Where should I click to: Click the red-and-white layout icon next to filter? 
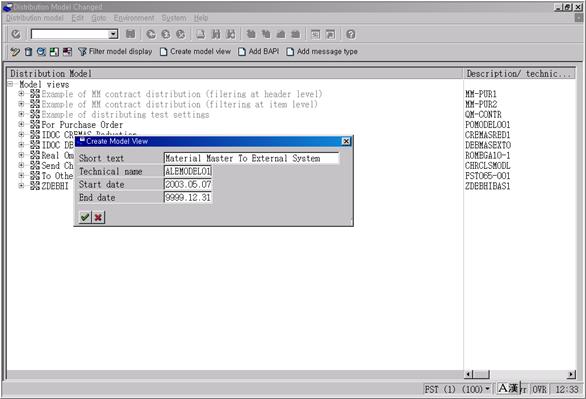[67, 52]
